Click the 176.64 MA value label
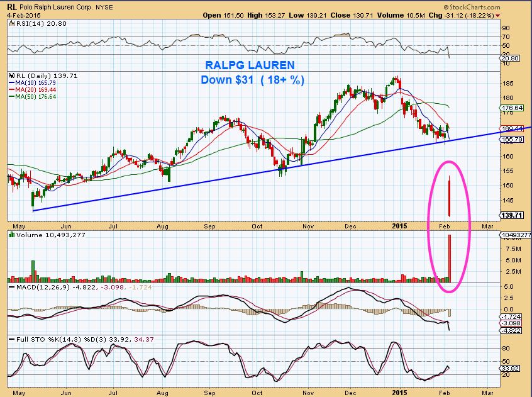The height and width of the screenshot is (397, 532). [x=512, y=108]
